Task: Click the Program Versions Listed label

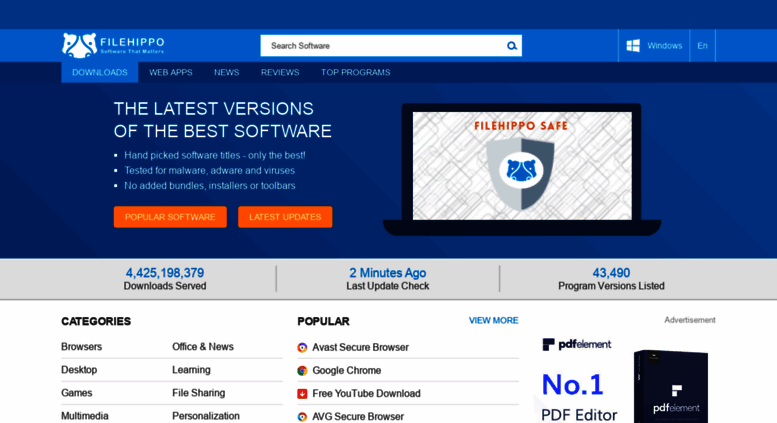Action: [x=611, y=286]
